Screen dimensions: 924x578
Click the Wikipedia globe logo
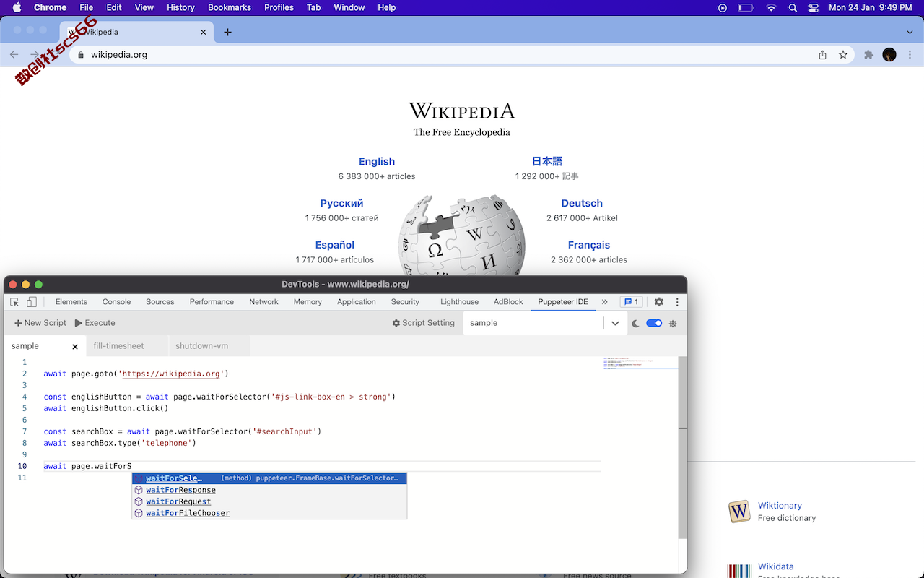click(x=462, y=235)
